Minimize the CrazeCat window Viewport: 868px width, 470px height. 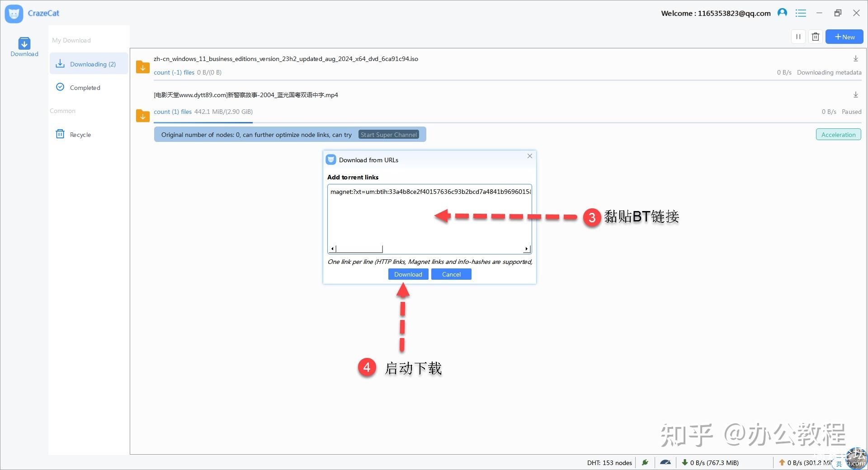point(819,13)
